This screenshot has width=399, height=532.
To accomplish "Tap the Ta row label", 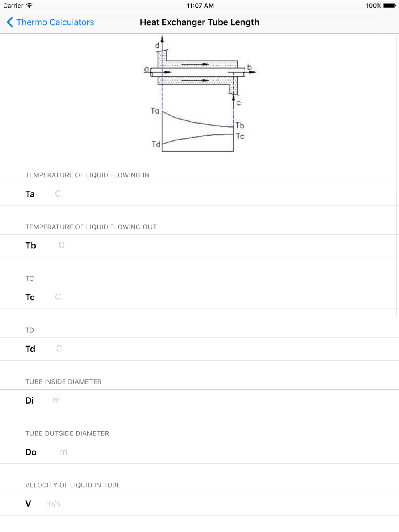I will pyautogui.click(x=30, y=194).
